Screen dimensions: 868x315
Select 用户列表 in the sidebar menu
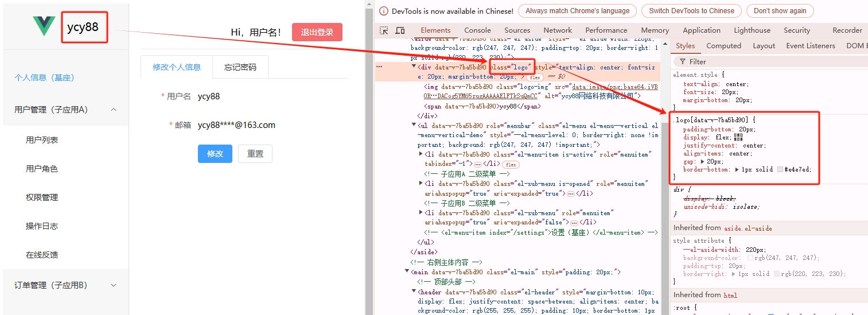(x=42, y=140)
